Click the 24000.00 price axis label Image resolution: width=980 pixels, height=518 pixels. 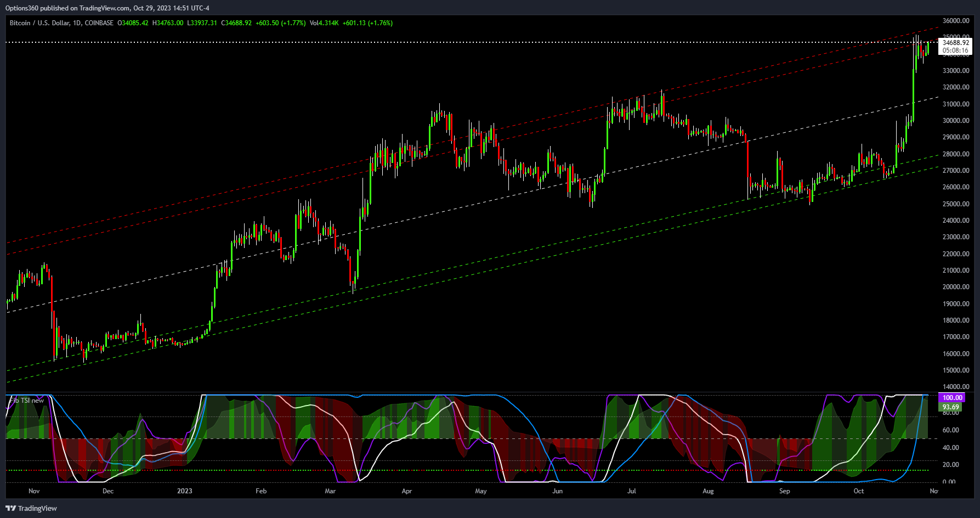point(956,221)
